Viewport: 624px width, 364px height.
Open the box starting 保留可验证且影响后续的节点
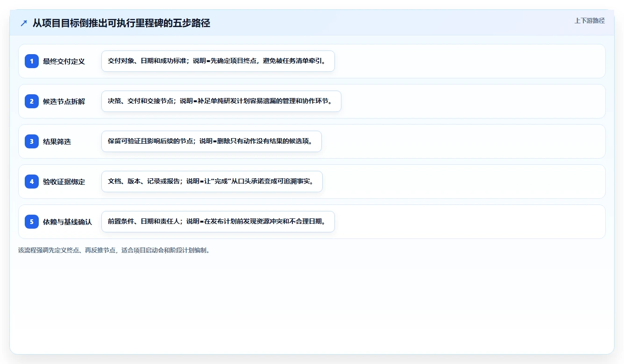pos(212,141)
